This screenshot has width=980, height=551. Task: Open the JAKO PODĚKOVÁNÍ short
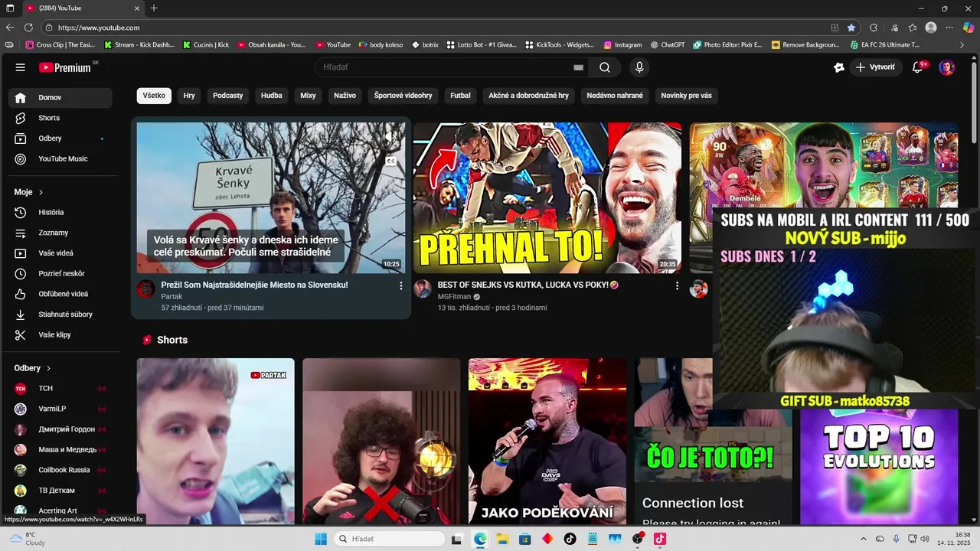point(547,441)
